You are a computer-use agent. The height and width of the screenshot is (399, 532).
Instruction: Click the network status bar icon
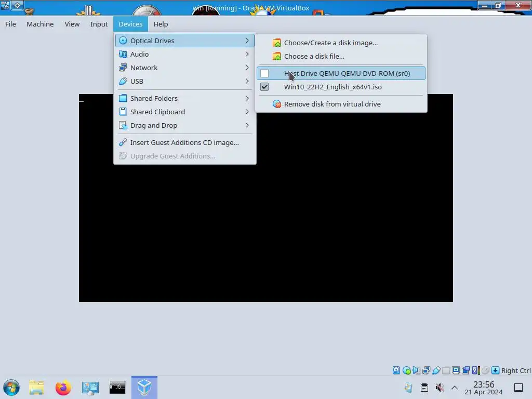point(427,370)
